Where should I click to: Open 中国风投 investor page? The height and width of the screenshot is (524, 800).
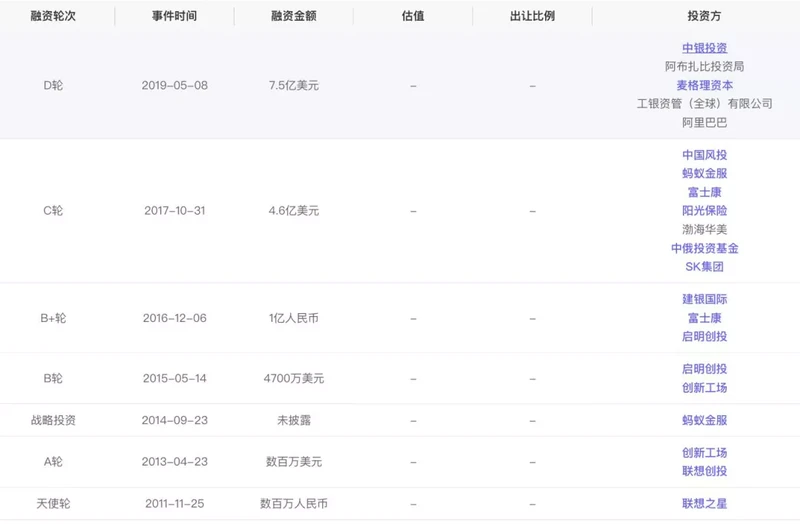(x=704, y=155)
